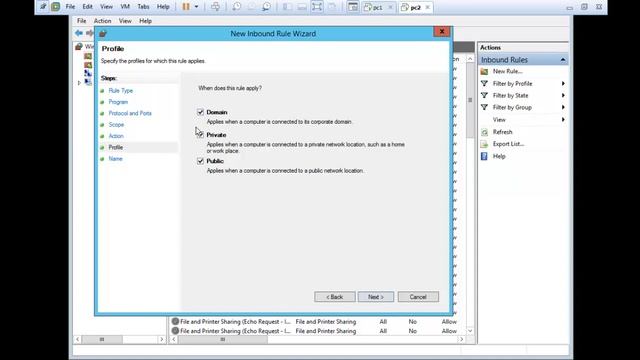Go to the Action step
Image resolution: width=640 pixels, height=360 pixels.
coord(116,136)
